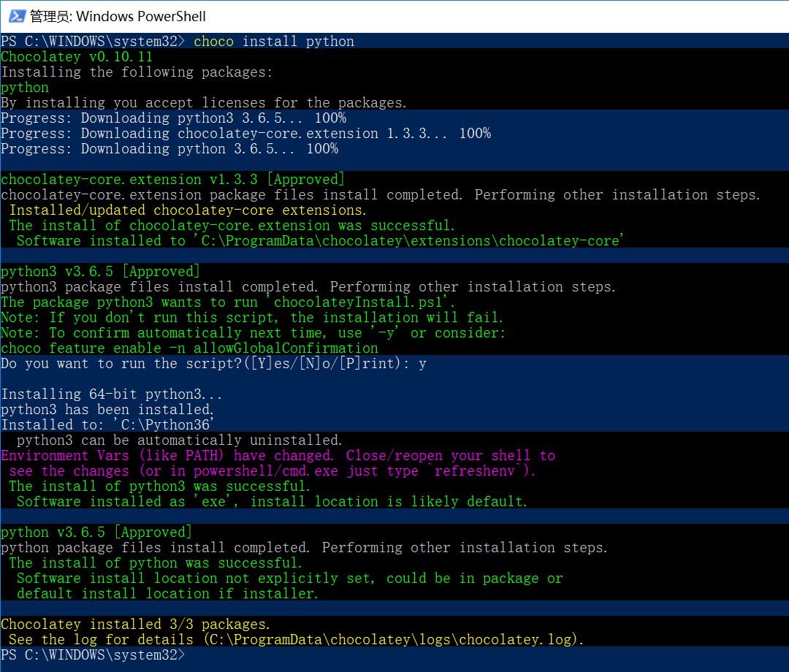Click 'Installing the following packages:' line
This screenshot has height=672, width=789.
tap(137, 72)
